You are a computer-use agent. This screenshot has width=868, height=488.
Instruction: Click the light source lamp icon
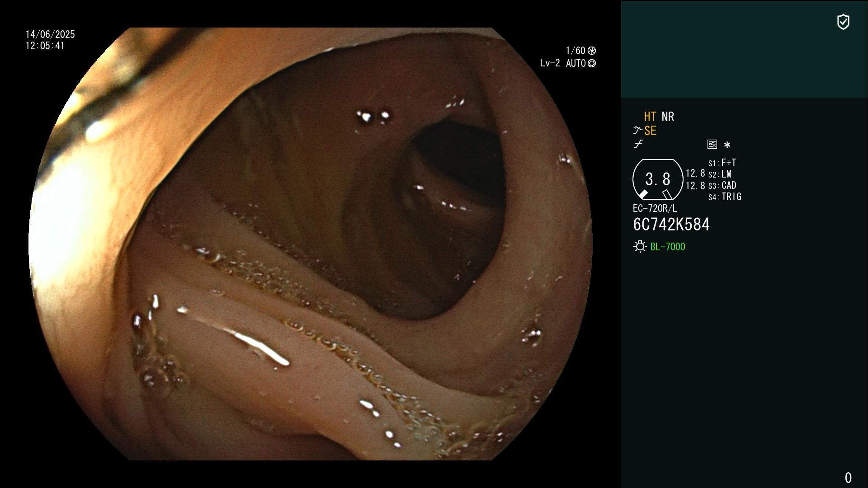tap(640, 247)
